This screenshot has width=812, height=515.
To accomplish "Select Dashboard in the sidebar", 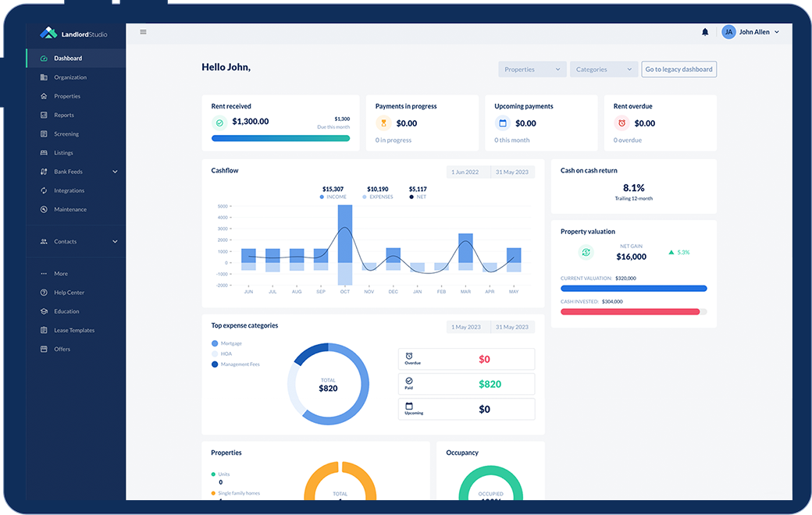I will [68, 58].
